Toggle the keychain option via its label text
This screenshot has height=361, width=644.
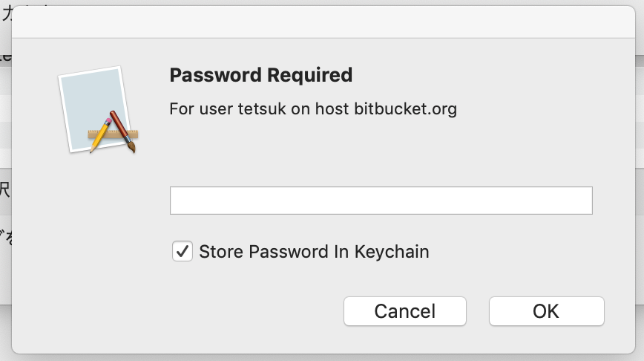coord(314,252)
